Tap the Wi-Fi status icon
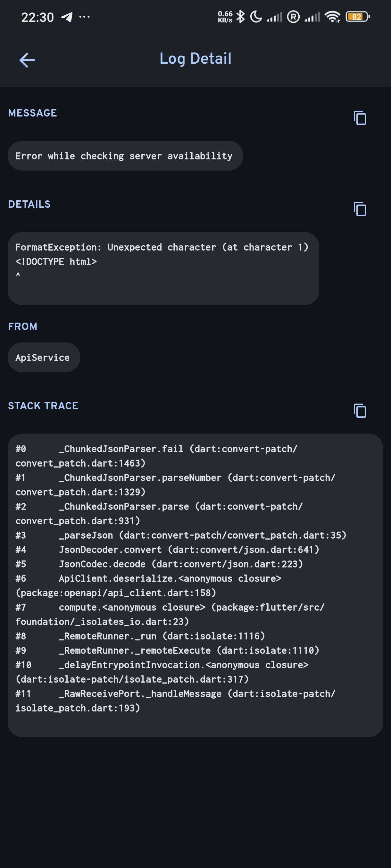The width and height of the screenshot is (391, 868). click(x=332, y=17)
